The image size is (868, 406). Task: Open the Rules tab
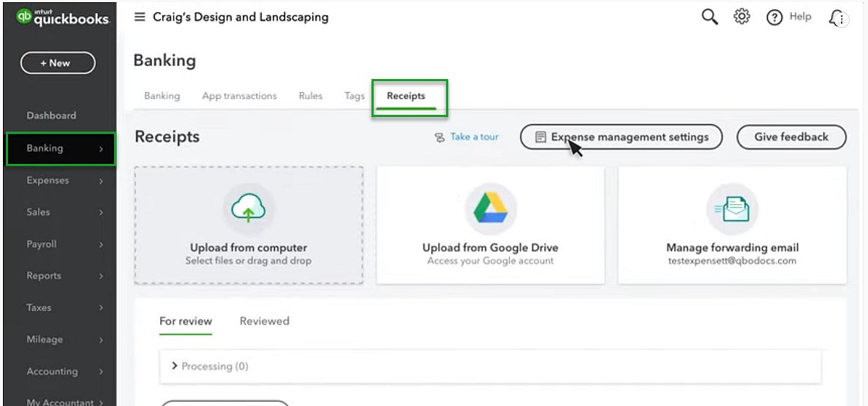click(x=311, y=96)
